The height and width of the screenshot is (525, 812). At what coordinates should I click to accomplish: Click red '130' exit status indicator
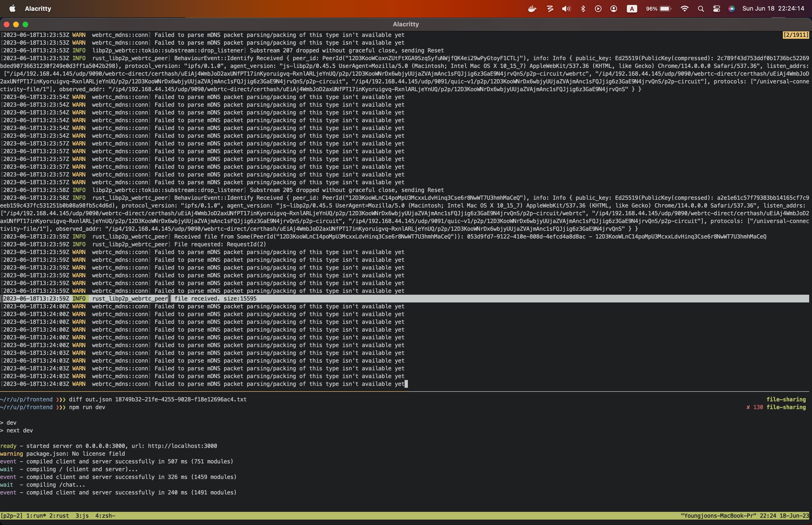pos(758,407)
